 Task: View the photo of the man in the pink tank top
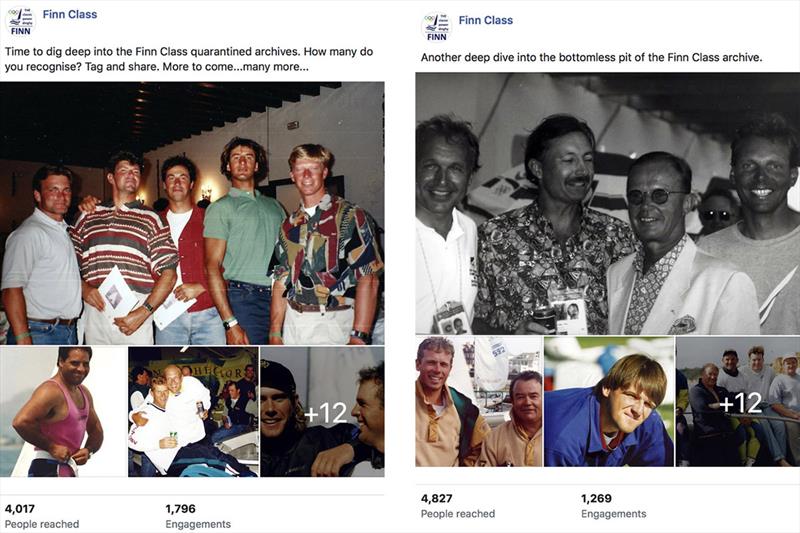tap(63, 411)
